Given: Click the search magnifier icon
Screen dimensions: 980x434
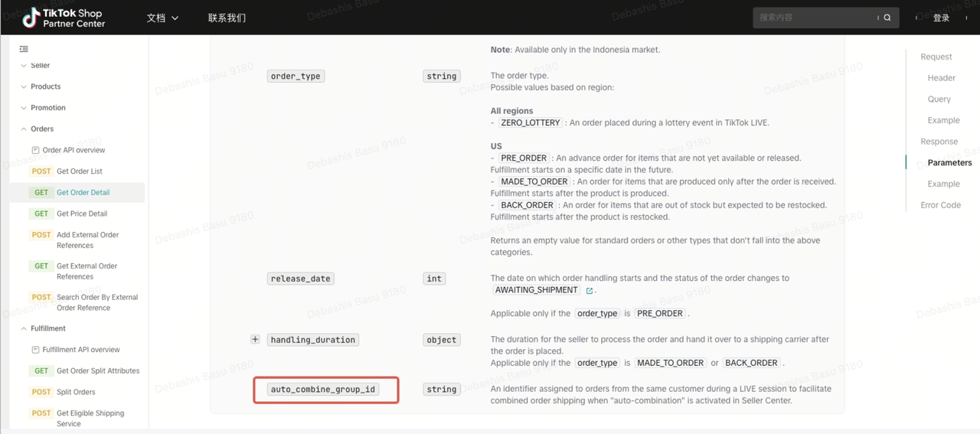Looking at the screenshot, I should pyautogui.click(x=887, y=18).
